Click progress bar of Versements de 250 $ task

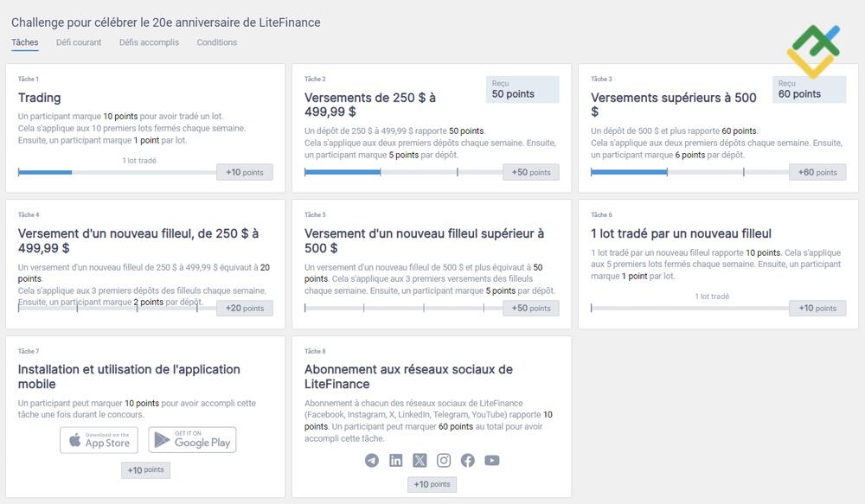coord(403,173)
